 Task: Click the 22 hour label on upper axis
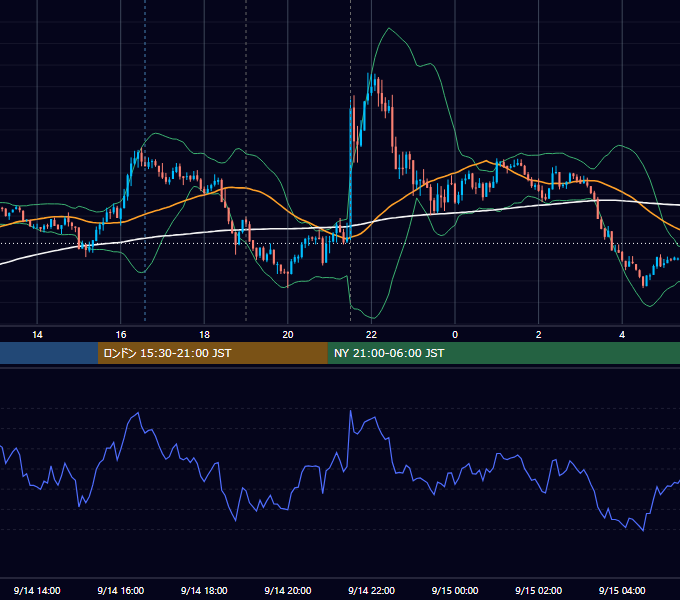click(x=371, y=335)
